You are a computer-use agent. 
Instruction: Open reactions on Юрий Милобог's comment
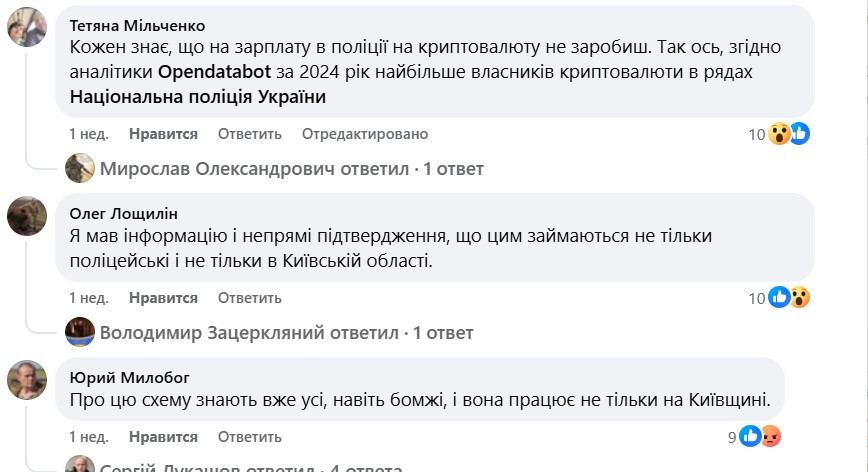pos(760,436)
